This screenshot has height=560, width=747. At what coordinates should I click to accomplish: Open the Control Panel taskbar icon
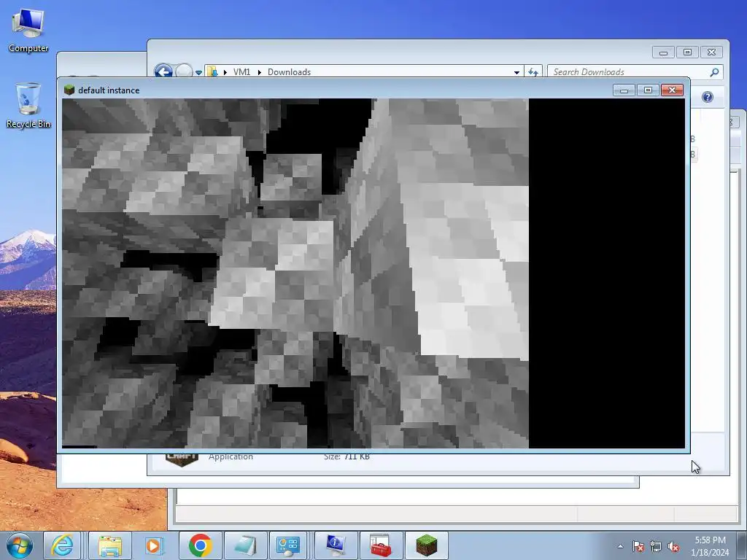coord(288,545)
